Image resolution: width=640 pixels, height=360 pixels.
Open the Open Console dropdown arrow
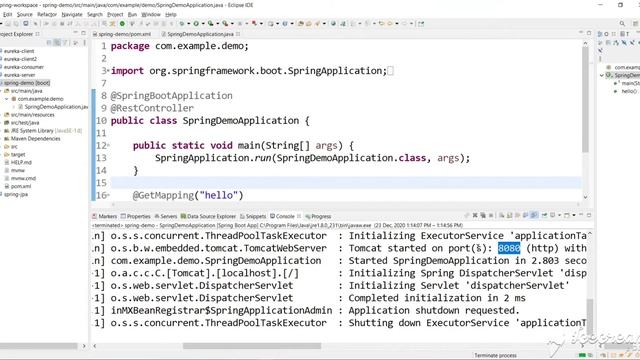point(574,216)
